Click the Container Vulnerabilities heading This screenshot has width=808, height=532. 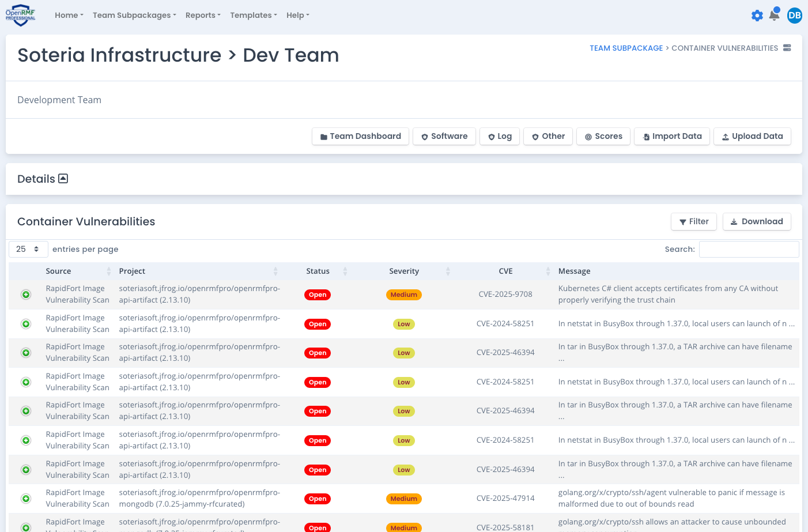86,221
